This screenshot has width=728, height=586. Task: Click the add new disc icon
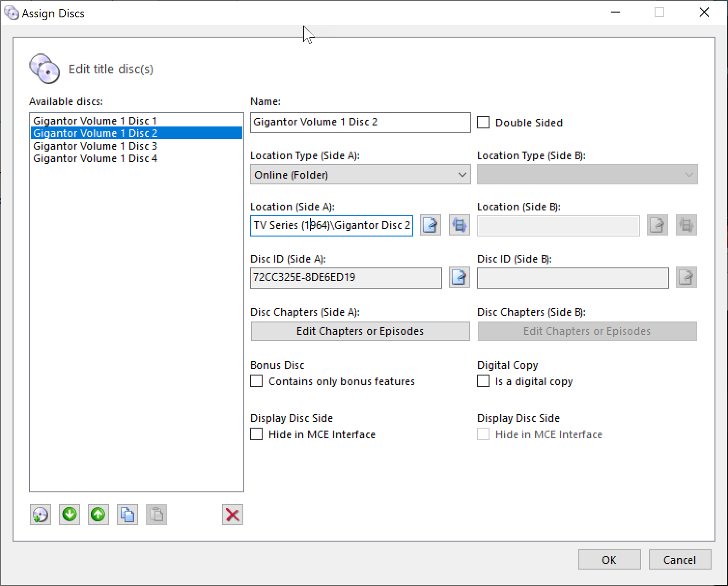41,515
